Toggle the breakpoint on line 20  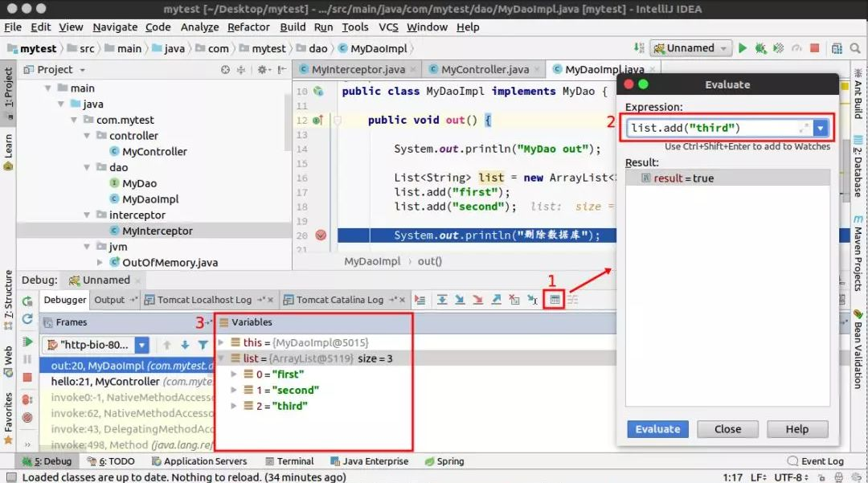coord(321,235)
